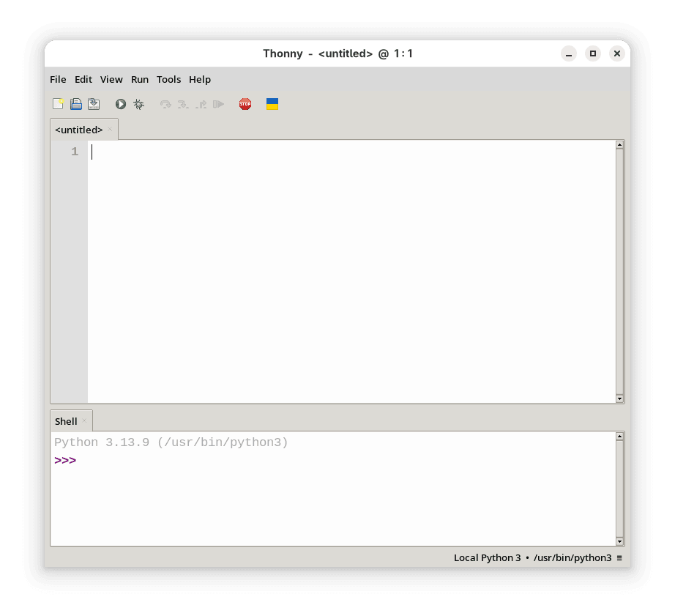The image size is (675, 616).
Task: Run current script with green play icon
Action: [x=121, y=104]
